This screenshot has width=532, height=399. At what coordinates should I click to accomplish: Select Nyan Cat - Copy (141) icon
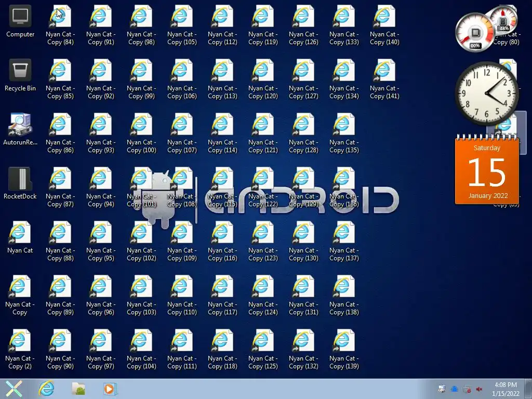point(384,79)
